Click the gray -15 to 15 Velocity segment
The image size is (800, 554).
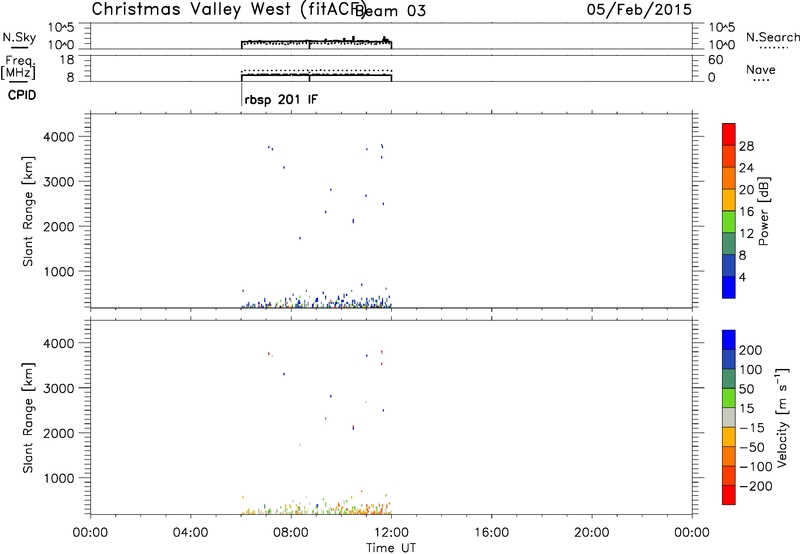pos(729,418)
